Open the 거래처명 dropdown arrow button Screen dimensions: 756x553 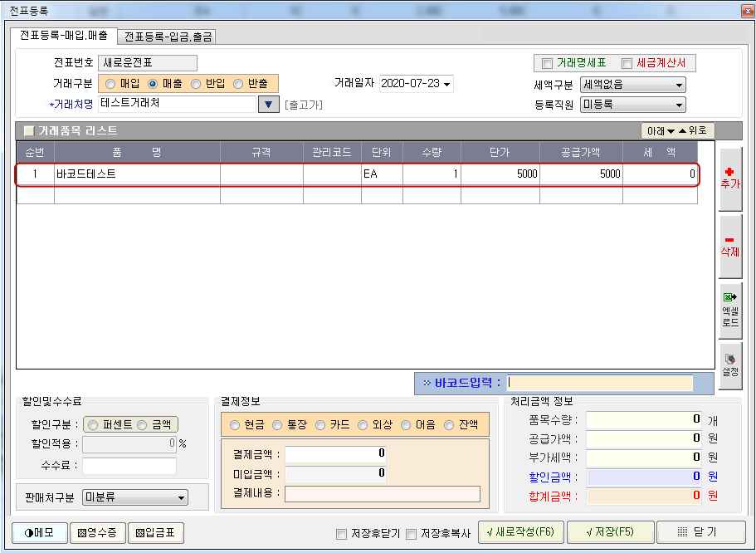click(269, 105)
